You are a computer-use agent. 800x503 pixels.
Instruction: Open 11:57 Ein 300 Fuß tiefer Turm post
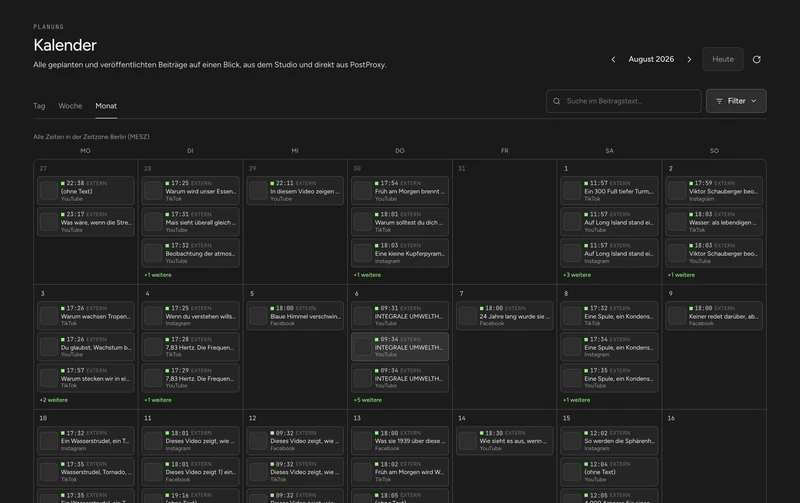(609, 191)
